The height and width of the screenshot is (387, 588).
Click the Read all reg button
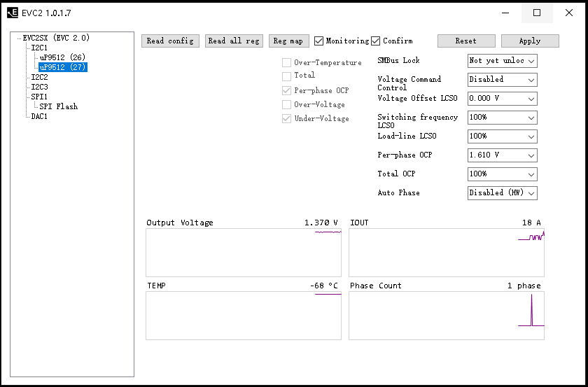(234, 41)
